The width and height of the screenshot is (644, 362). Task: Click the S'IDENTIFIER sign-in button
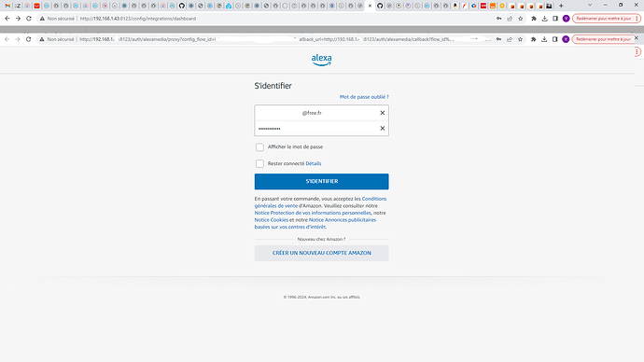322,181
